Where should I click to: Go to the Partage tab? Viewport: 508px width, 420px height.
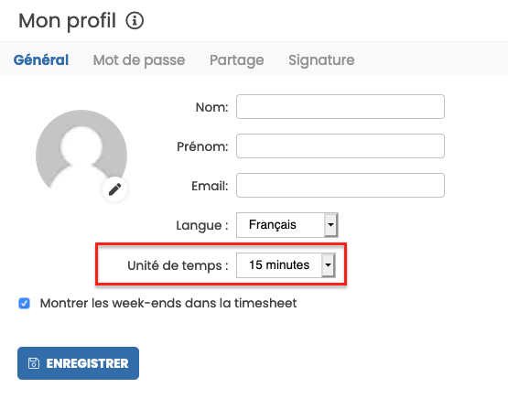pyautogui.click(x=237, y=60)
